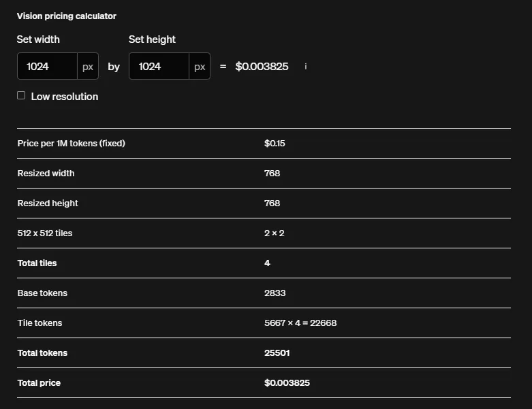Click the px unit in the height box
The image size is (532, 409).
click(200, 67)
